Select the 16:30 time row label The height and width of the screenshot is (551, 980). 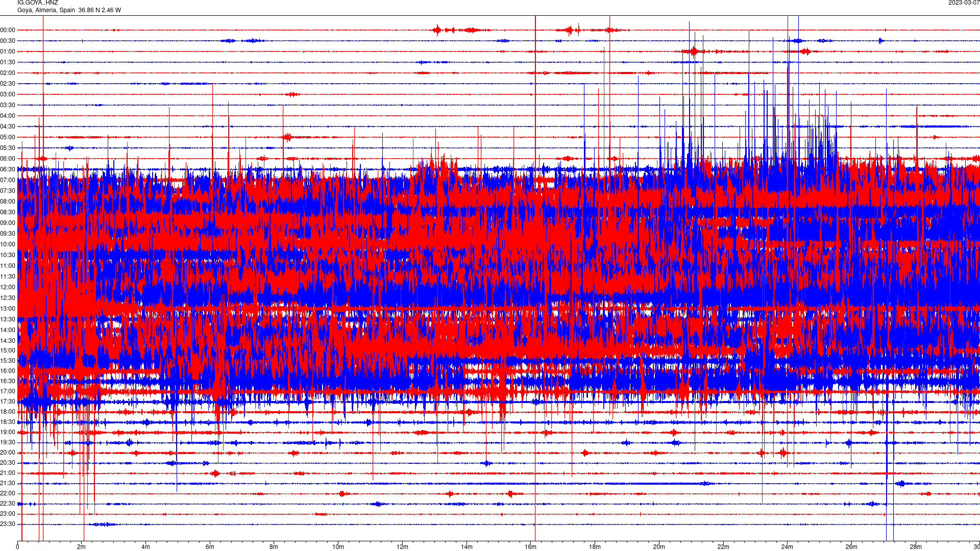[x=8, y=381]
